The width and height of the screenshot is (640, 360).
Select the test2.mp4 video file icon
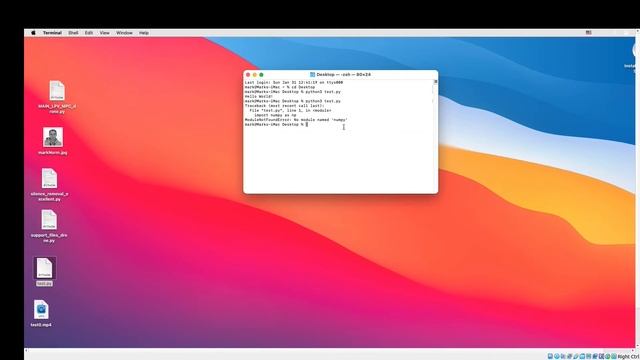click(x=41, y=310)
